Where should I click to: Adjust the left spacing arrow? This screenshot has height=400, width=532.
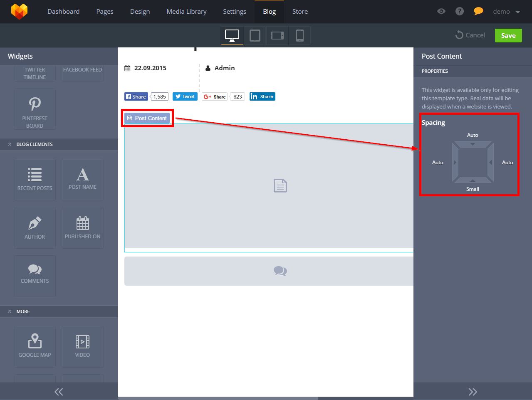pyautogui.click(x=455, y=162)
